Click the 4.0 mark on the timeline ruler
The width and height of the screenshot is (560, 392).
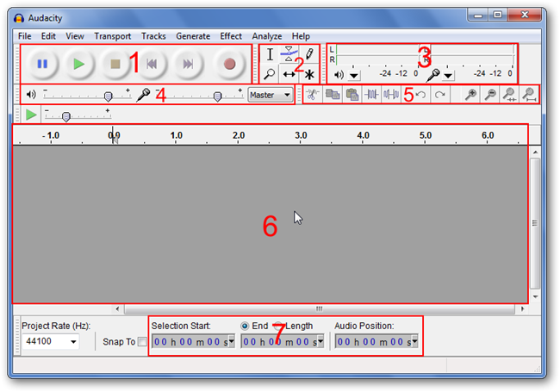[x=363, y=135]
